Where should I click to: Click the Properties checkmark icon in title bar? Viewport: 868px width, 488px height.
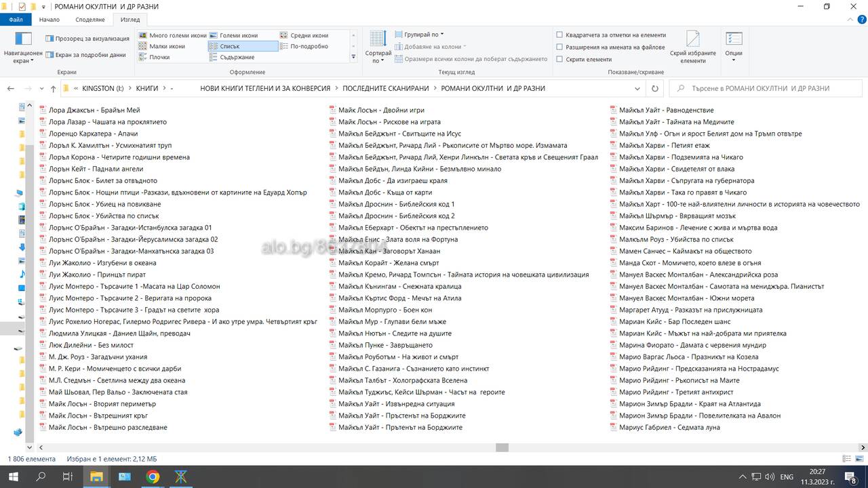pos(21,7)
